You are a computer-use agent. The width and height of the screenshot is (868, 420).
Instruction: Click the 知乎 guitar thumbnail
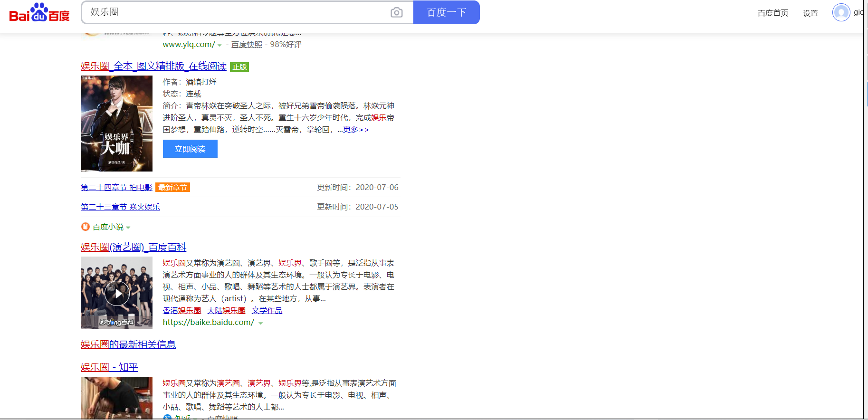(116, 398)
